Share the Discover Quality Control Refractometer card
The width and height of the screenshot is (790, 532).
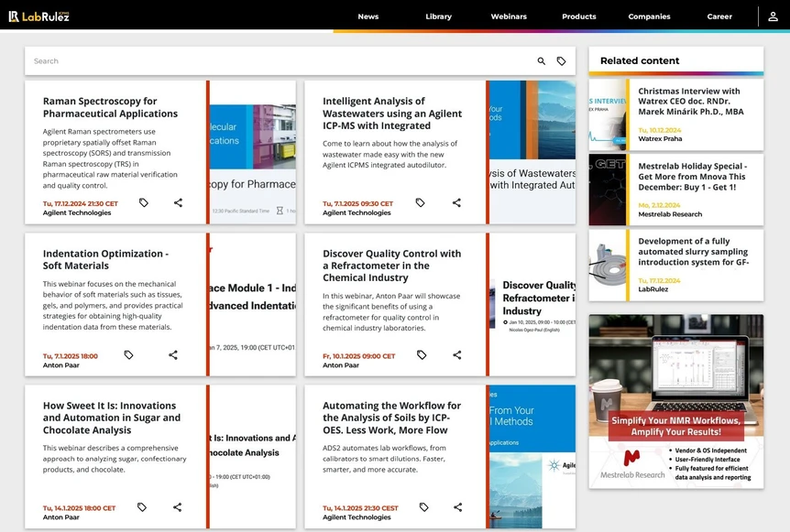click(457, 355)
